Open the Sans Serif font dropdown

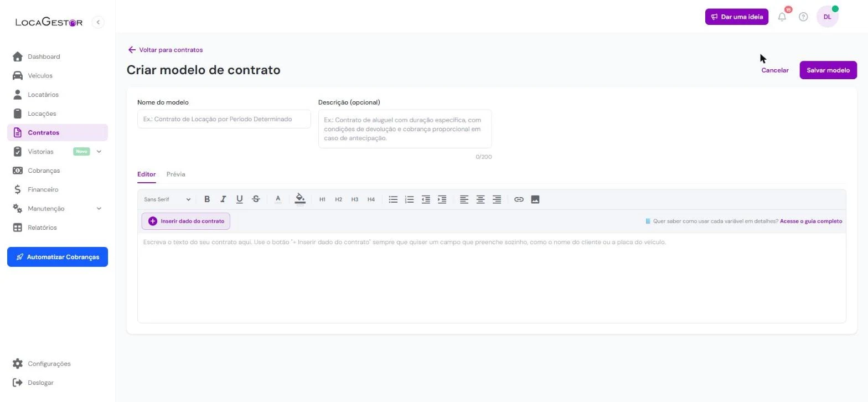pyautogui.click(x=167, y=199)
